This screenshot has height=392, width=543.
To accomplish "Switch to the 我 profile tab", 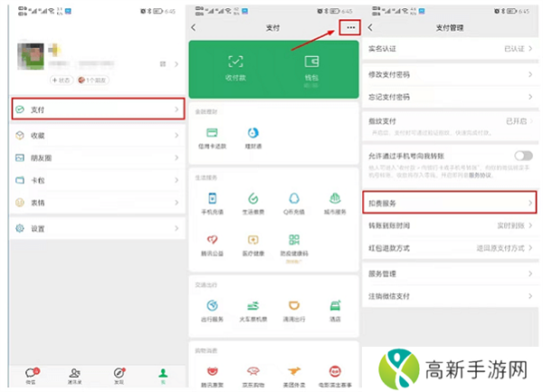I will point(163,376).
